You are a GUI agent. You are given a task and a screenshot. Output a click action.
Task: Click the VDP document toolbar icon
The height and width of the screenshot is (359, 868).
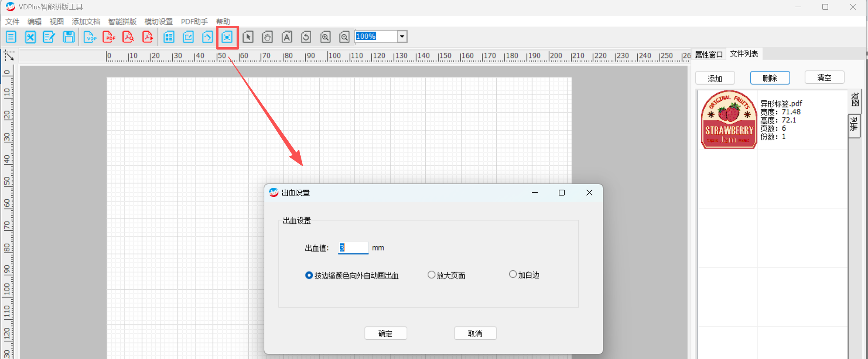tap(90, 37)
